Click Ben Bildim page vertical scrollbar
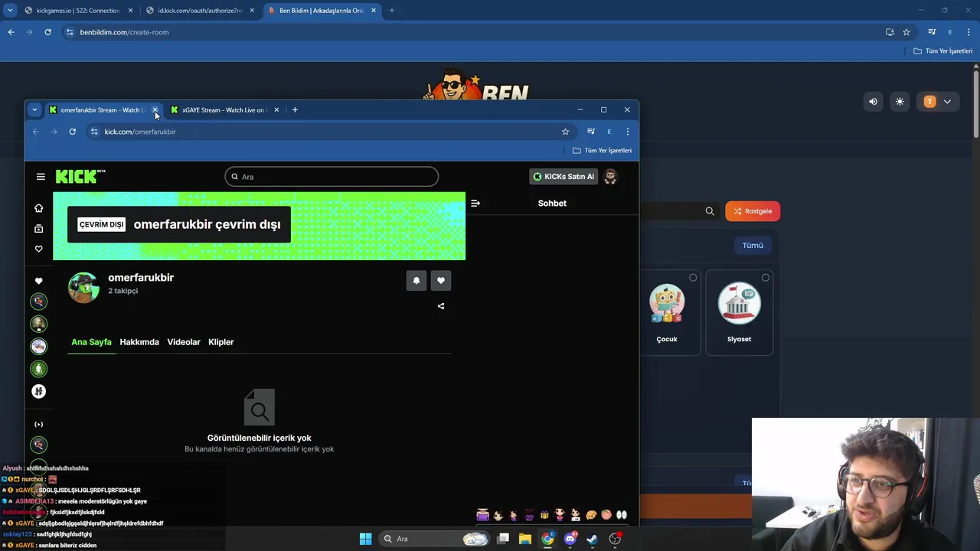 pos(976,103)
